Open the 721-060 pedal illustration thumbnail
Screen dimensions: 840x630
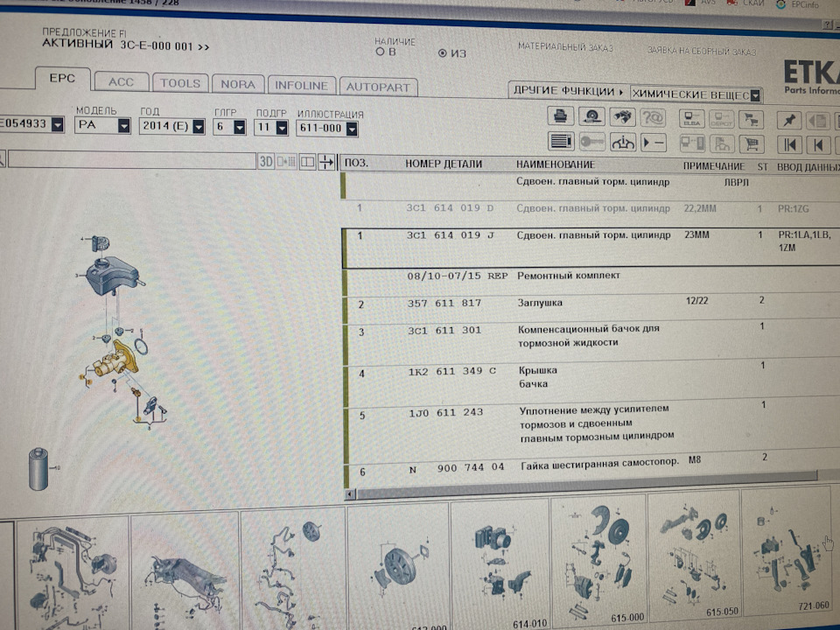click(789, 552)
